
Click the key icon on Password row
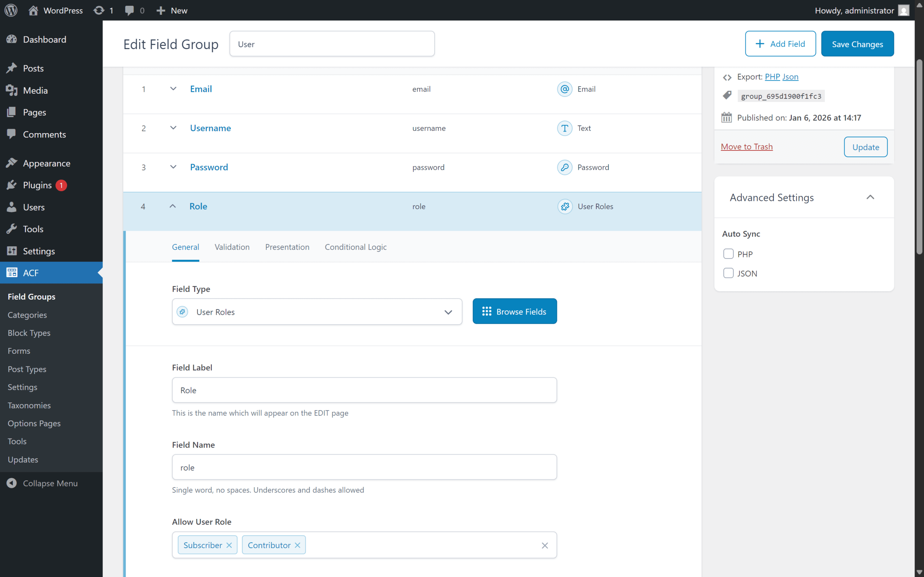(x=565, y=167)
